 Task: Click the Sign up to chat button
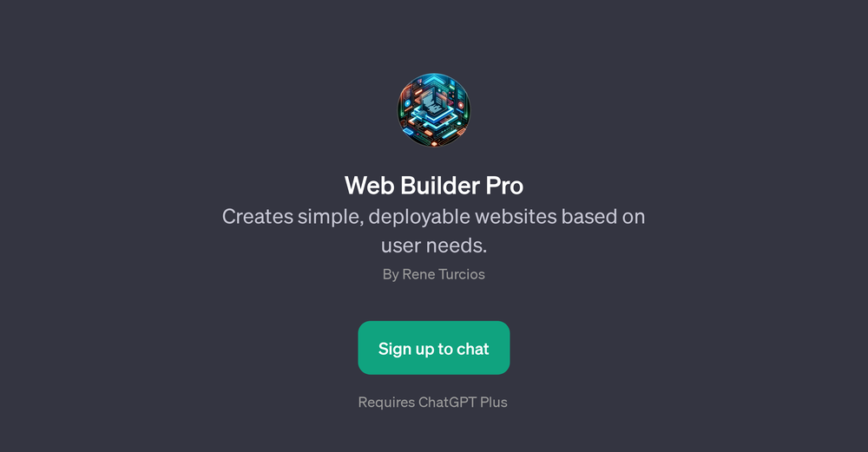(434, 348)
